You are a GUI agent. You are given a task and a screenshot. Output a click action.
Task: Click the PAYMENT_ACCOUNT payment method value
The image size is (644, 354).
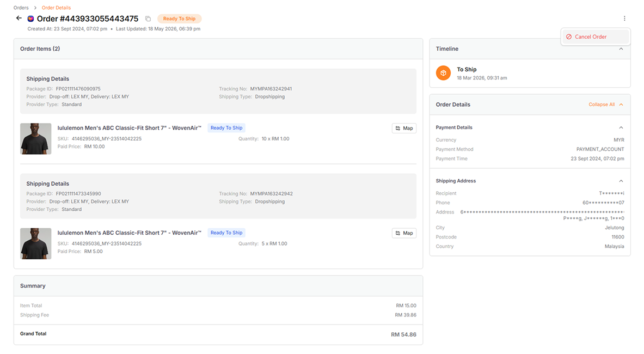click(600, 149)
